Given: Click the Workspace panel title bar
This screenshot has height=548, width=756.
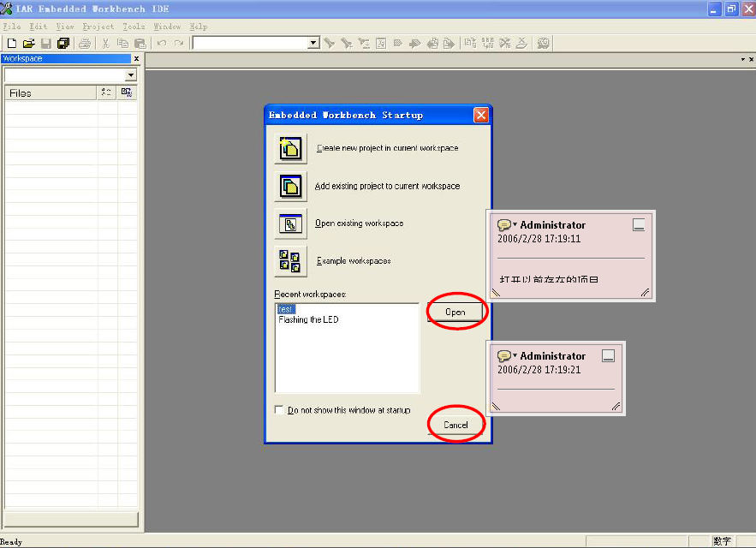Looking at the screenshot, I should (66, 59).
